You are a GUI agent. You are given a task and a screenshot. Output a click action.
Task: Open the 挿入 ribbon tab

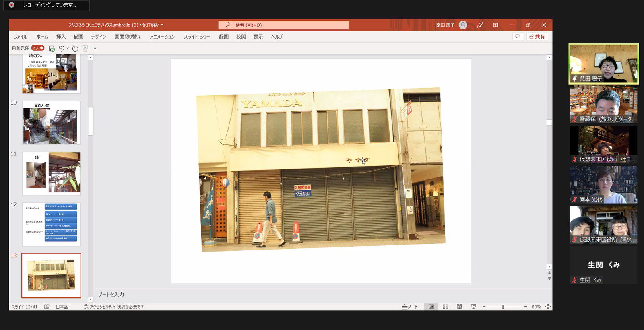coord(61,37)
